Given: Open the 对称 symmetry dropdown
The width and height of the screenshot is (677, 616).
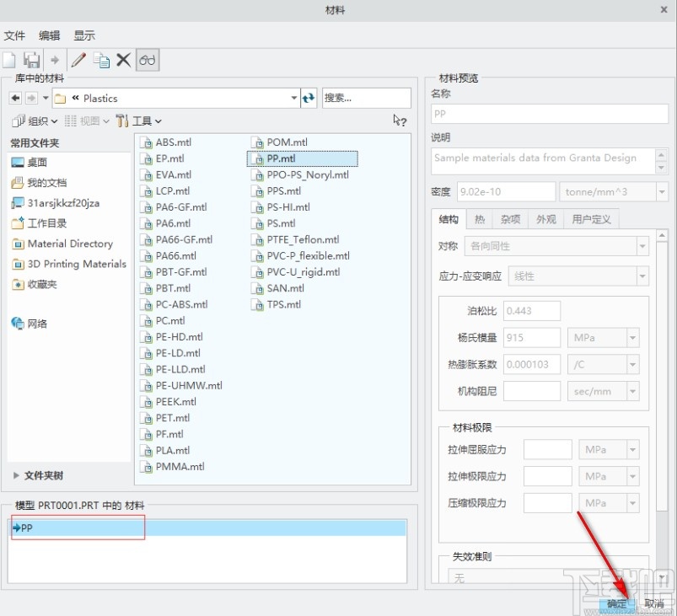Looking at the screenshot, I should (x=642, y=246).
